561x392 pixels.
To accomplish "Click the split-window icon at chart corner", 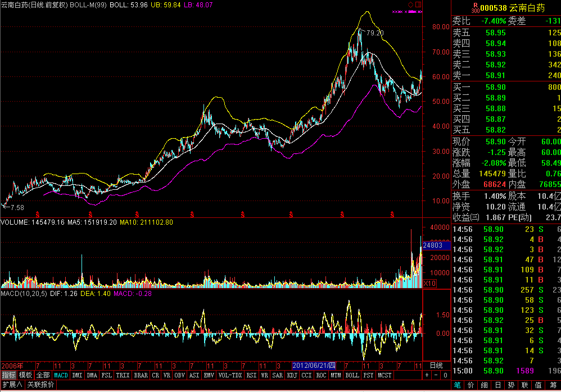I will pyautogui.click(x=418, y=4).
